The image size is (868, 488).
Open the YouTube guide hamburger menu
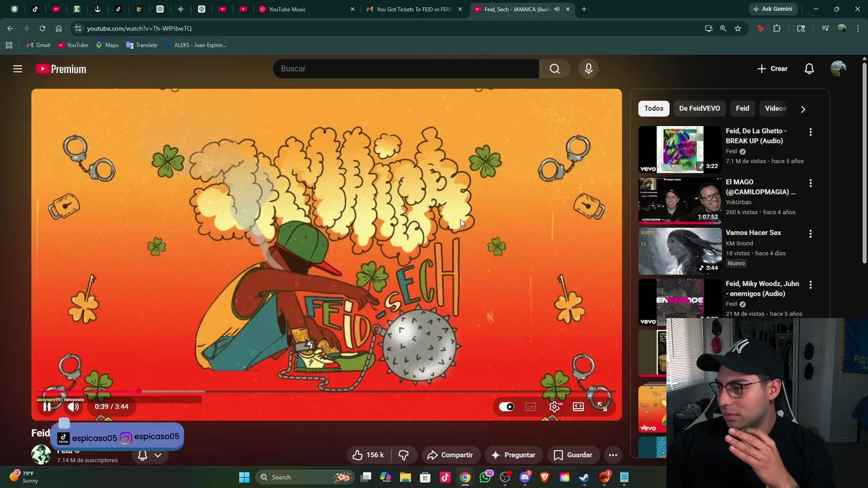coord(18,68)
